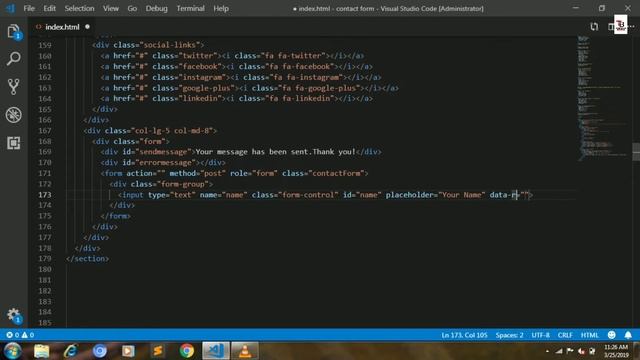The height and width of the screenshot is (360, 640).
Task: Open the Edit menu
Action: [49, 8]
